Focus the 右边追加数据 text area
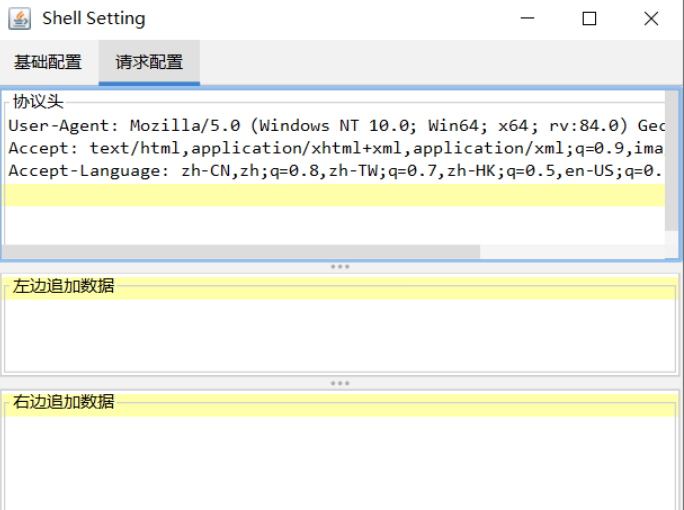Viewport: 684px width, 510px height. (x=340, y=460)
